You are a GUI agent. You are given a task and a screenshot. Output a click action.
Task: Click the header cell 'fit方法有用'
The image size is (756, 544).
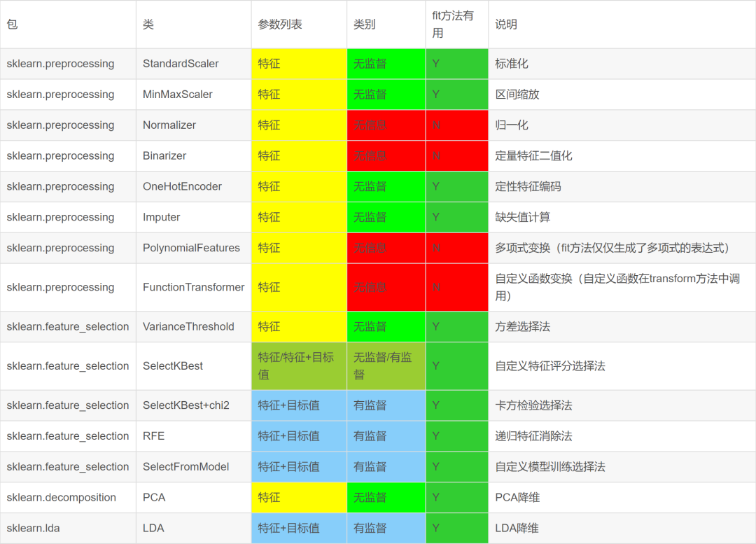point(457,24)
